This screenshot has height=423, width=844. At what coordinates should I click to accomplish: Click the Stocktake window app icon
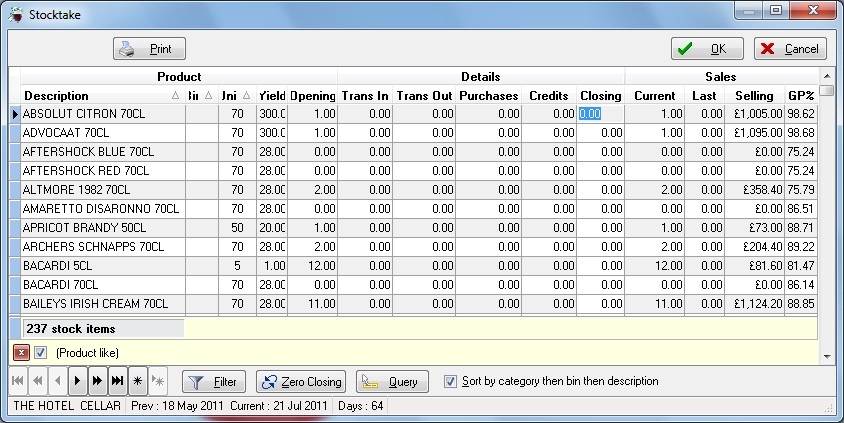[x=16, y=15]
